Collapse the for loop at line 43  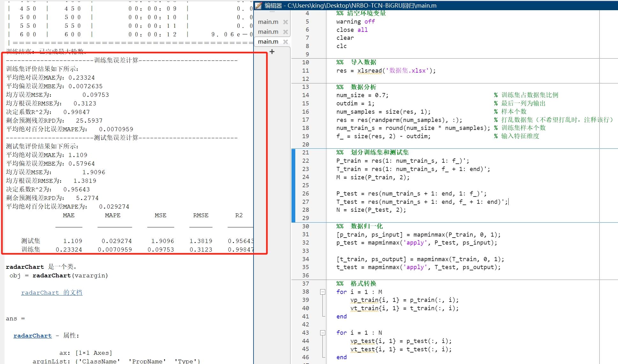click(323, 333)
